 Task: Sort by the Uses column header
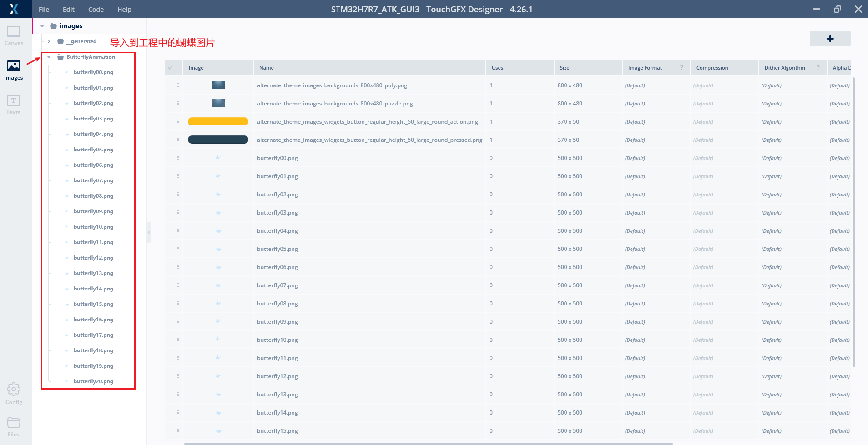click(520, 68)
